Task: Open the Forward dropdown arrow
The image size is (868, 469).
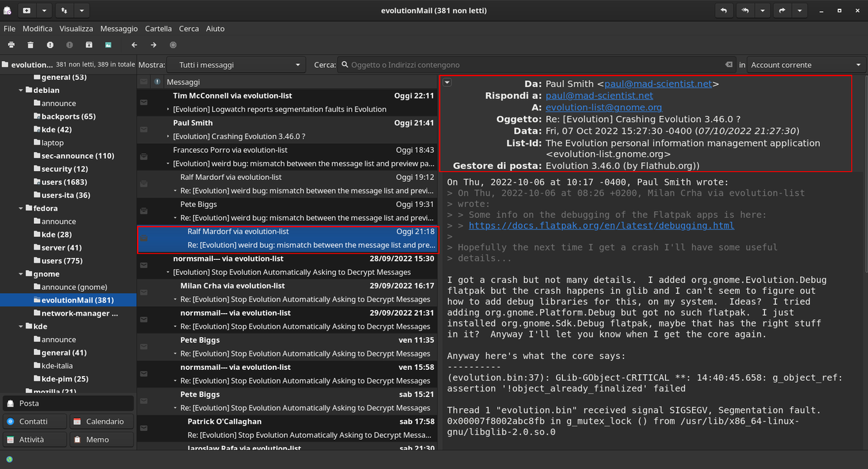Action: click(x=800, y=10)
